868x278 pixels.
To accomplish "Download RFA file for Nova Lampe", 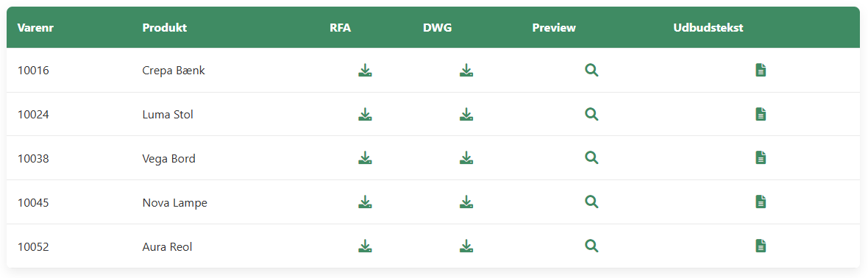I will click(365, 202).
